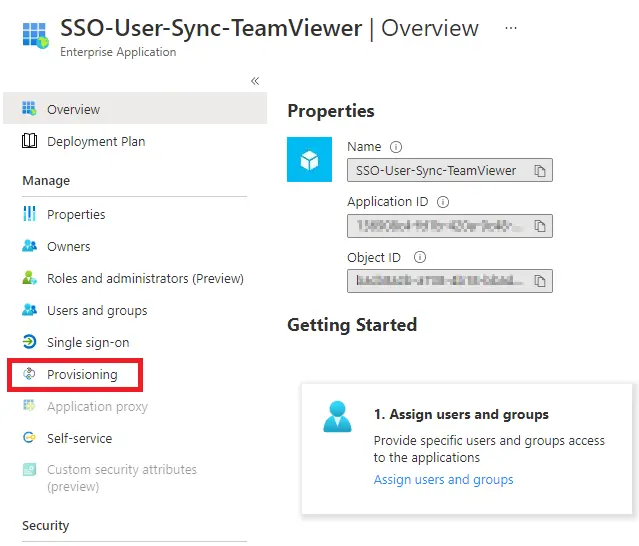Click the Assign users person icon
This screenshot has height=546, width=639.
tap(337, 416)
